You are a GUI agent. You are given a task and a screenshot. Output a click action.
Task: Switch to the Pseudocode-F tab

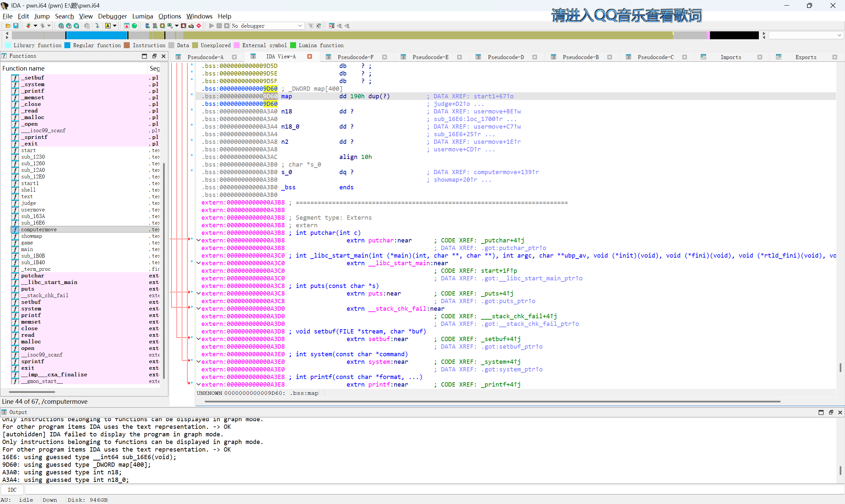coord(355,57)
